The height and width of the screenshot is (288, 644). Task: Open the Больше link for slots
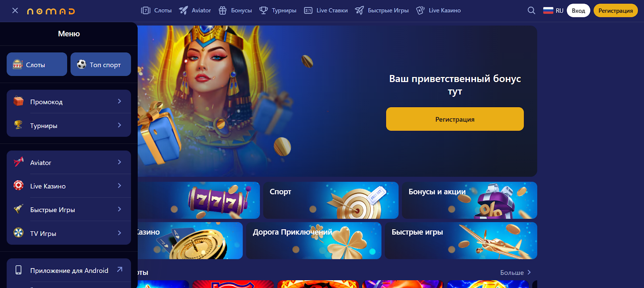point(516,273)
